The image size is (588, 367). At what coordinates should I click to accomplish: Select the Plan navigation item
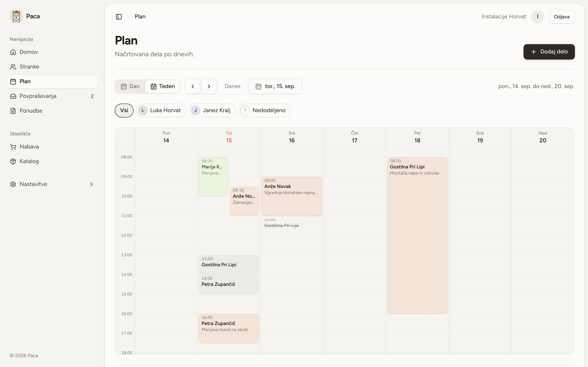[52, 81]
